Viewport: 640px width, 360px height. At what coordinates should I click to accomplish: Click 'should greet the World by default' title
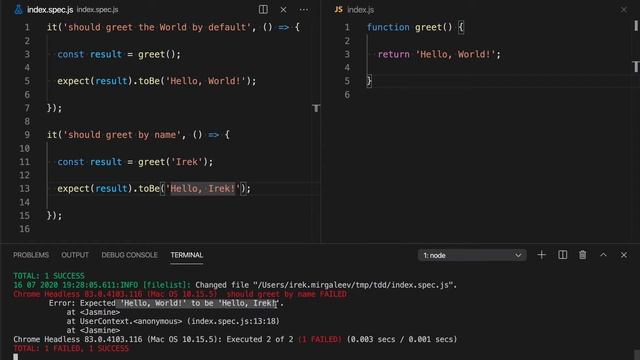(157, 27)
